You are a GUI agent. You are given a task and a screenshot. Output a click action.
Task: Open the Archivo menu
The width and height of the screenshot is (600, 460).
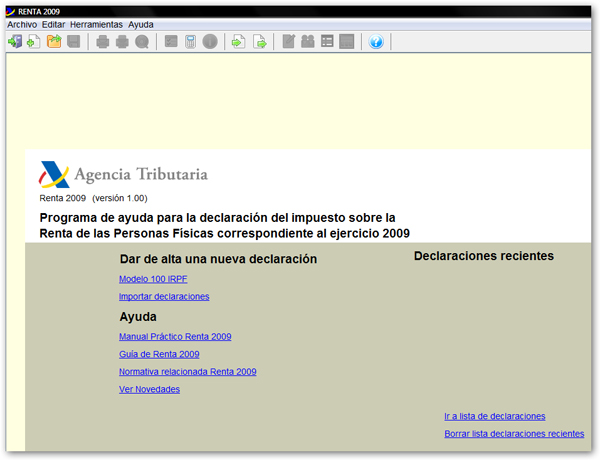[x=22, y=24]
